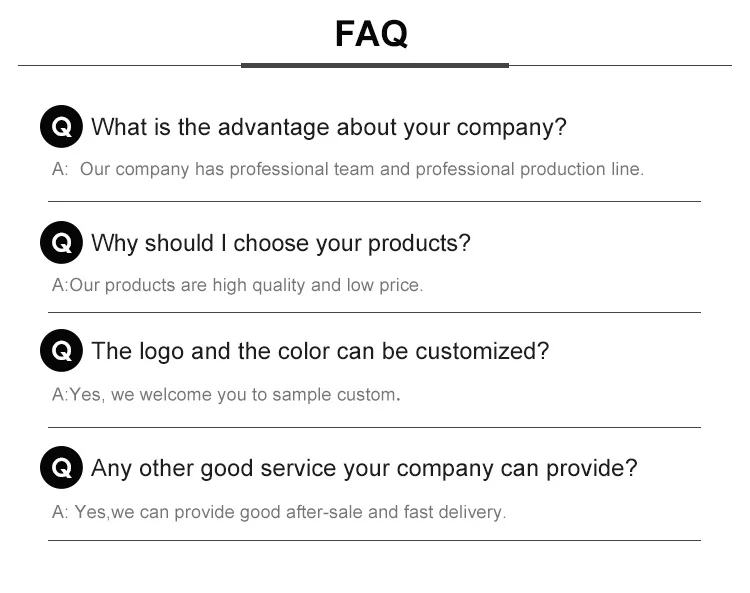Select the after-sale and fast delivery answer

(279, 512)
